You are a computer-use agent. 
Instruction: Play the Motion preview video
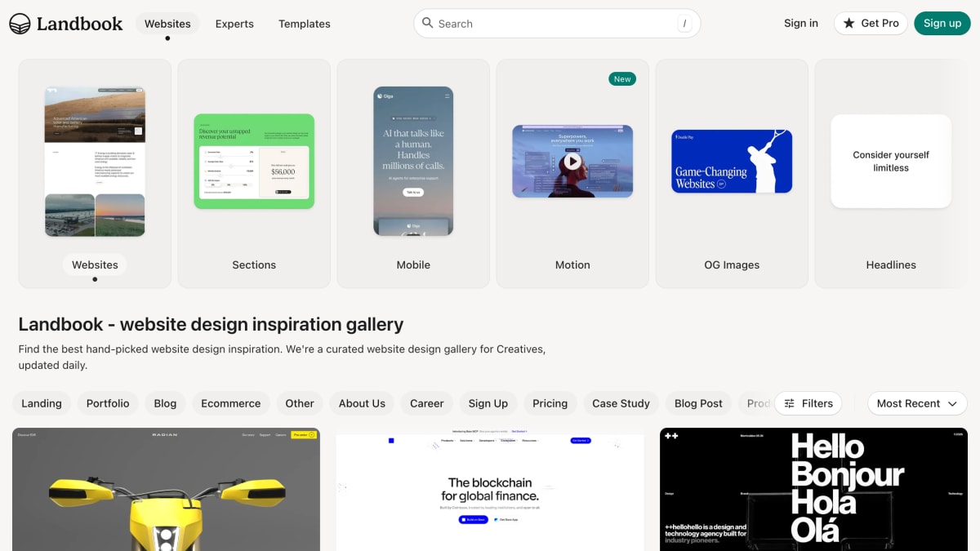[572, 161]
